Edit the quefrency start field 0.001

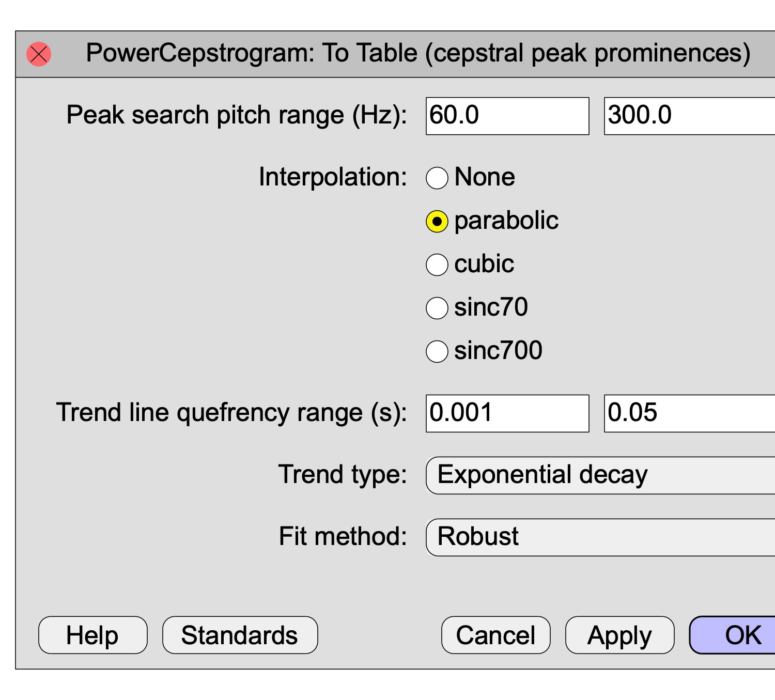[507, 413]
